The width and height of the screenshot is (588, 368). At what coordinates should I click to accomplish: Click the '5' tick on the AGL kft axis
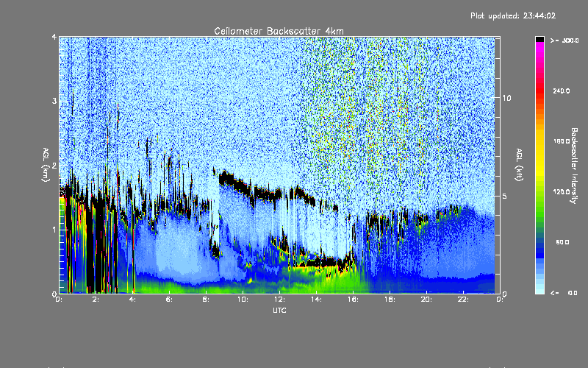[x=505, y=196]
